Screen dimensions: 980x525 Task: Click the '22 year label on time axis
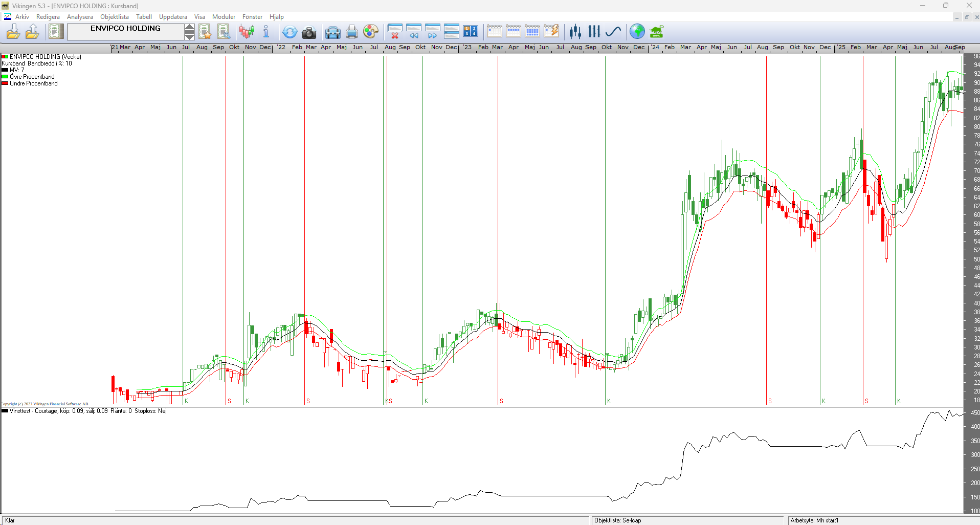pos(281,47)
